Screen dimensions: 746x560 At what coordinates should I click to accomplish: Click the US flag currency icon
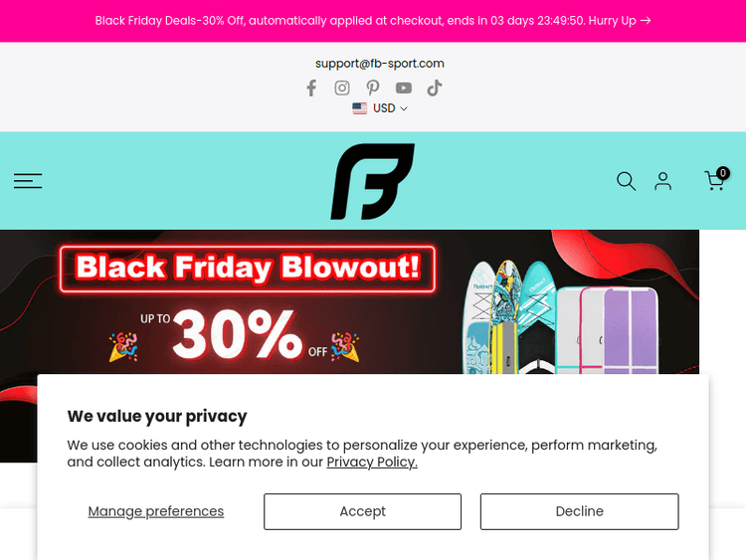click(360, 108)
